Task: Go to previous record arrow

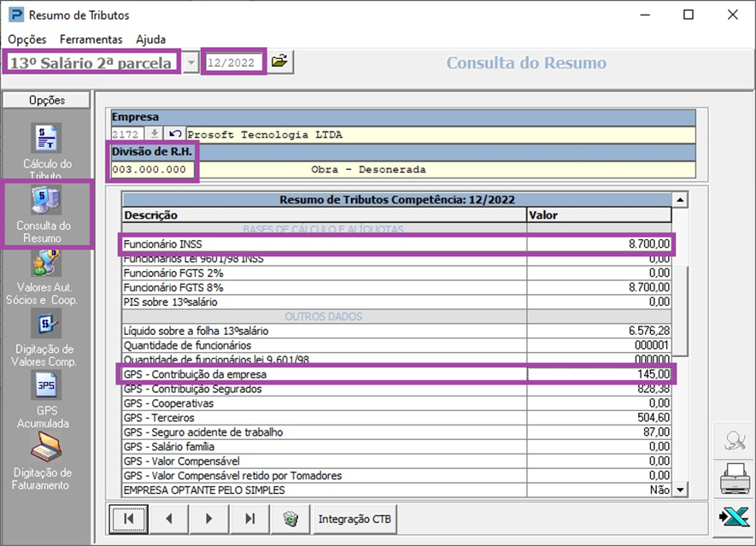Action: point(169,519)
